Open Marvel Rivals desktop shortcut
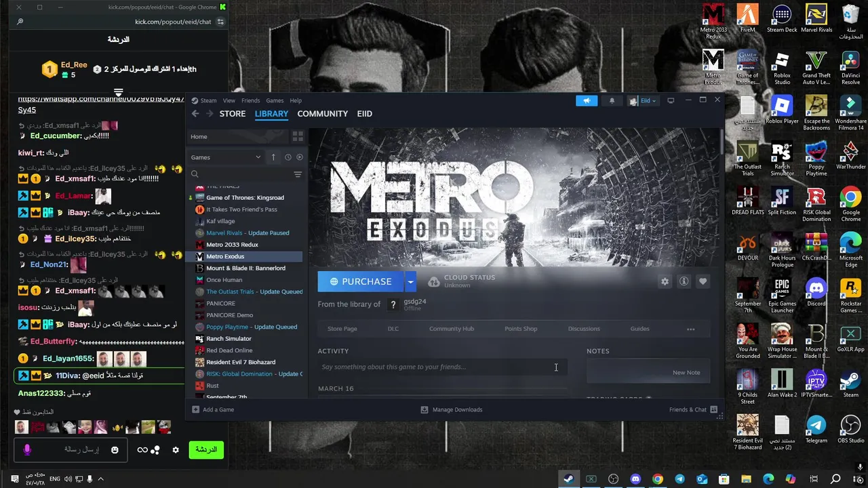 point(816,18)
